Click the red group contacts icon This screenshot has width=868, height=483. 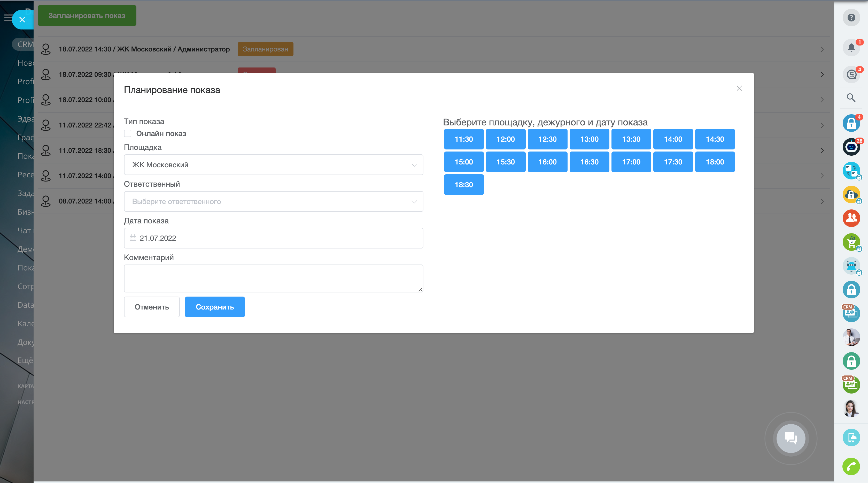coord(851,218)
